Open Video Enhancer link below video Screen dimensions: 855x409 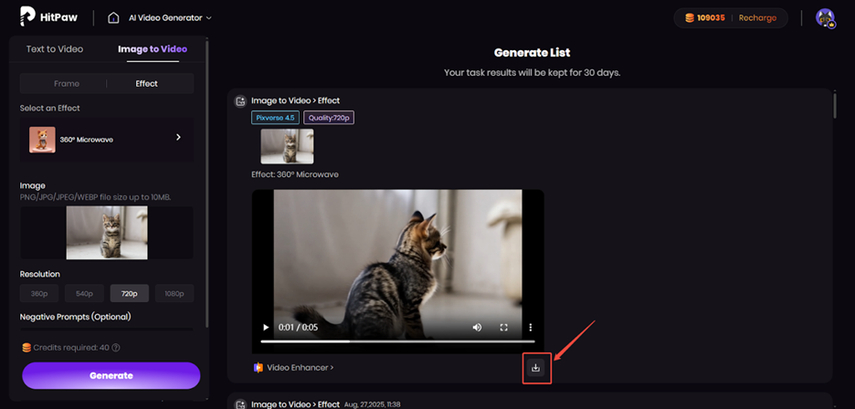click(293, 368)
